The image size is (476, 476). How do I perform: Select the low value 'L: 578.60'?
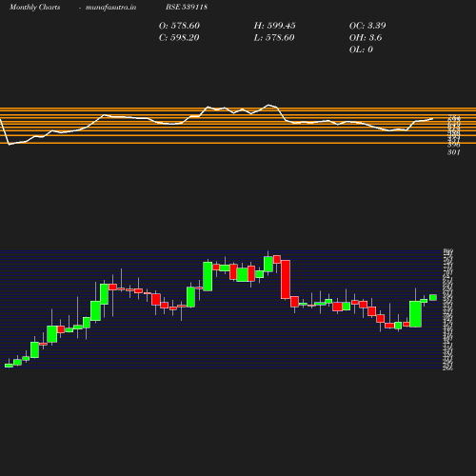click(x=274, y=38)
